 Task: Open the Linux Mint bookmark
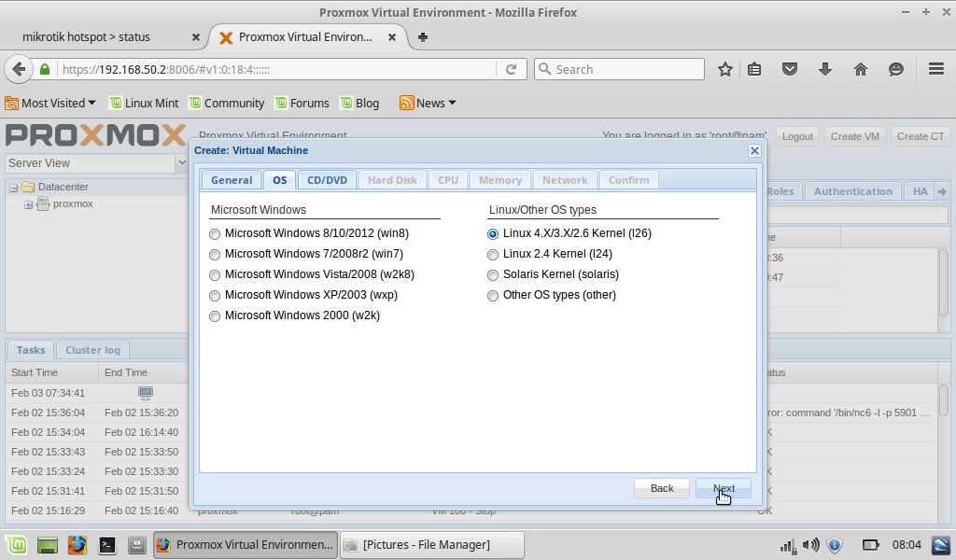tap(144, 103)
